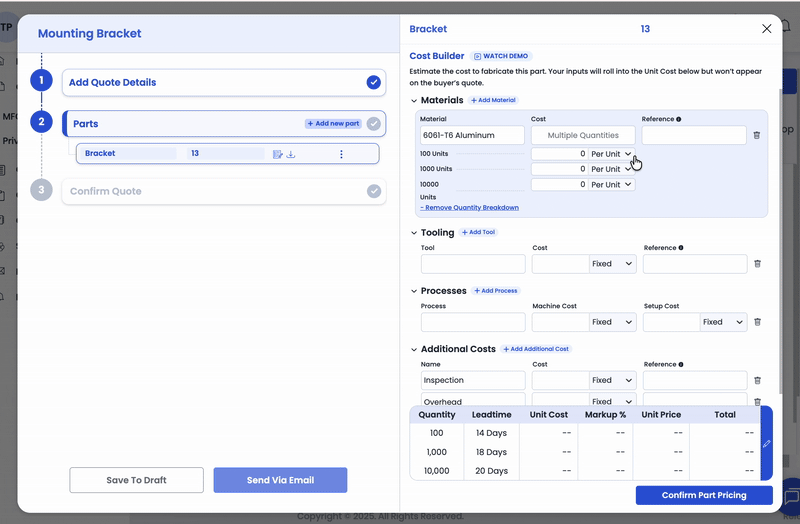Click the pencil edit icon beside the pricing table
This screenshot has height=524, width=800.
click(x=766, y=443)
